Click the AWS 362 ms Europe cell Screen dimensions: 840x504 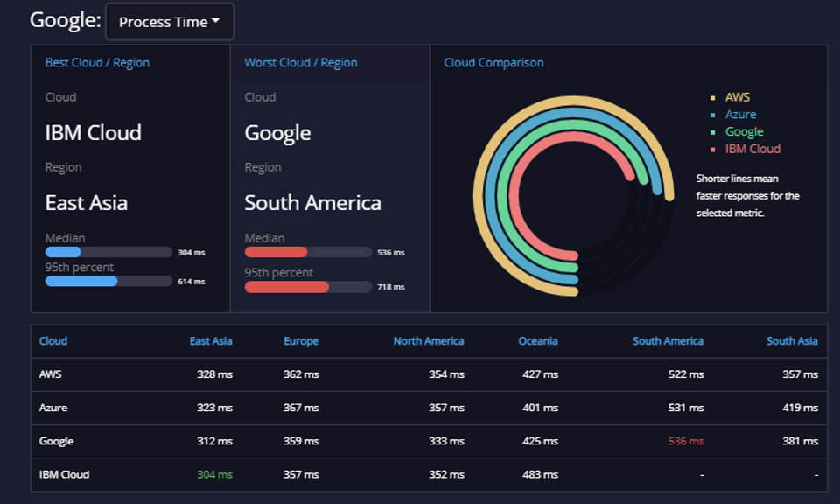[301, 374]
